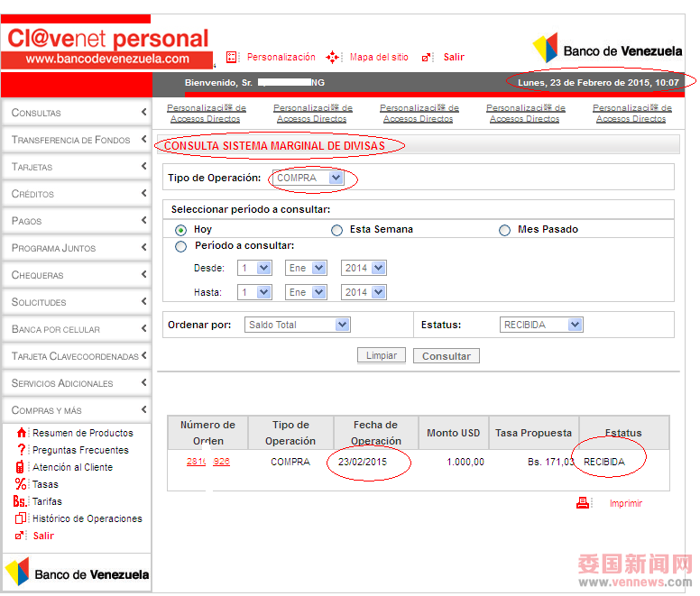Click the sidebar Salir exit icon

point(19,536)
